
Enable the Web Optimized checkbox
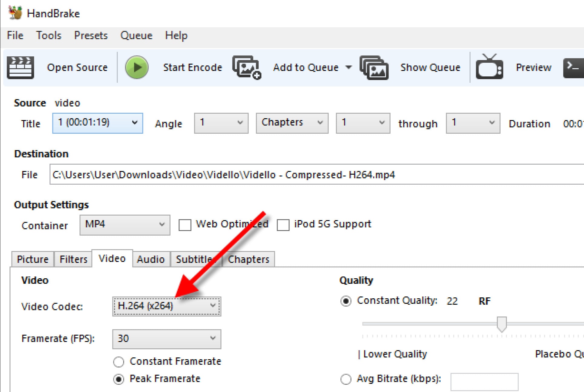point(185,225)
